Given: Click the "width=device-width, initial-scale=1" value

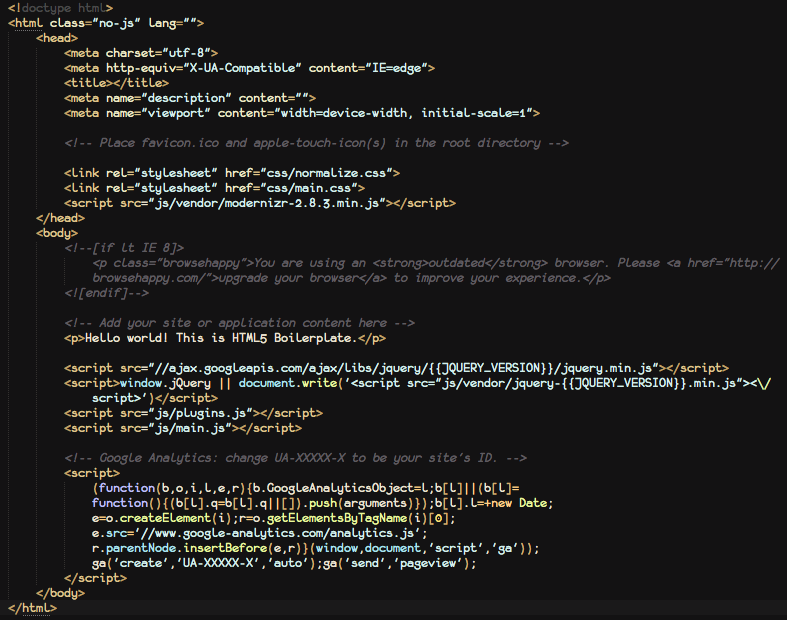Looking at the screenshot, I should (x=404, y=113).
